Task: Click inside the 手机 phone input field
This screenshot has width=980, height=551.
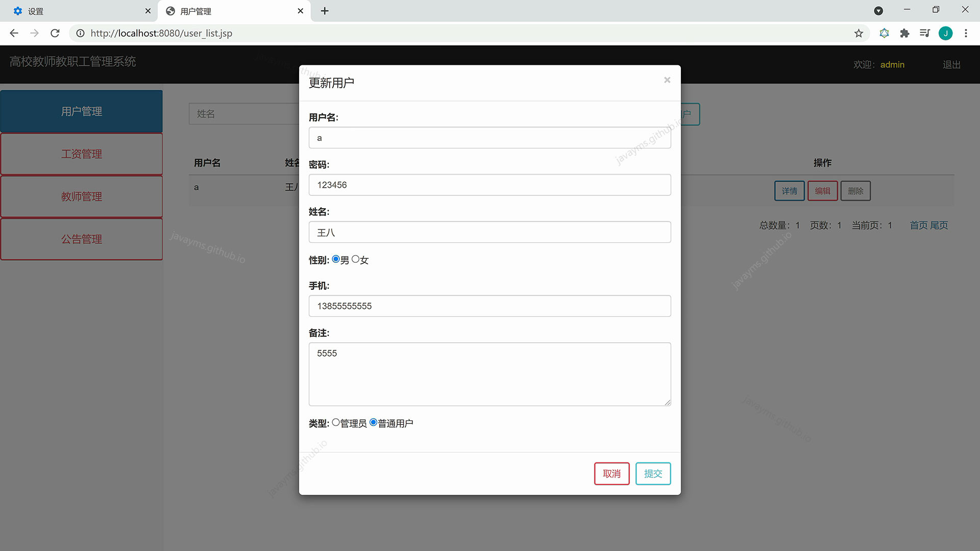Action: [489, 306]
